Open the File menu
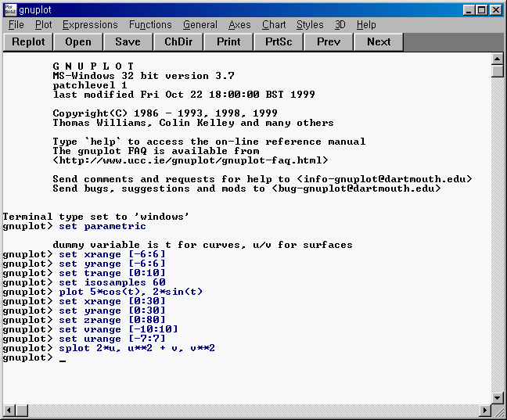Image resolution: width=507 pixels, height=420 pixels. click(16, 25)
